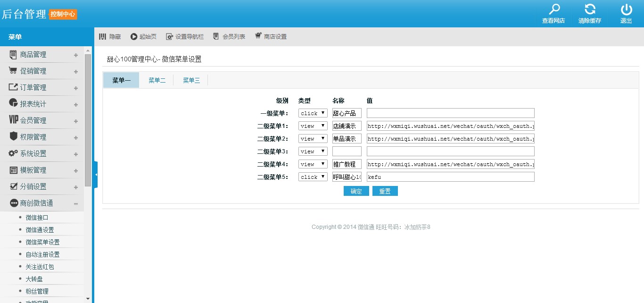644x303 pixels.
Task: Click the 控制中心 orange badge
Action: (63, 14)
